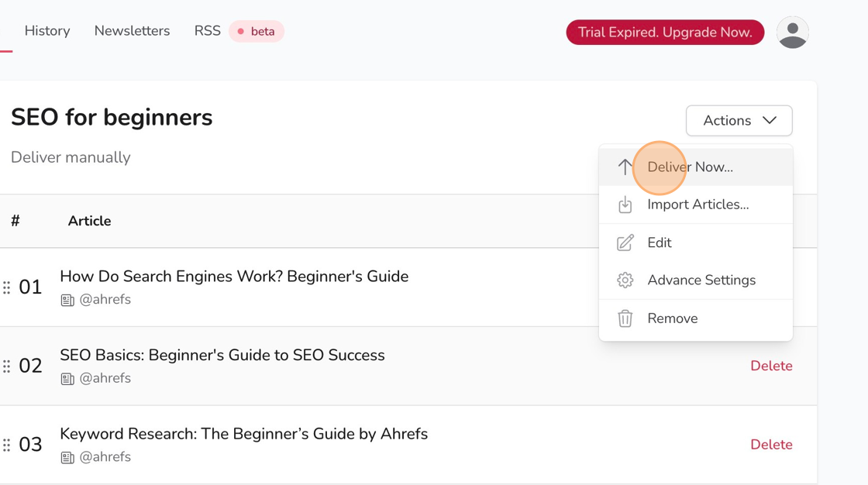
Task: Open the Actions dropdown
Action: (x=739, y=121)
